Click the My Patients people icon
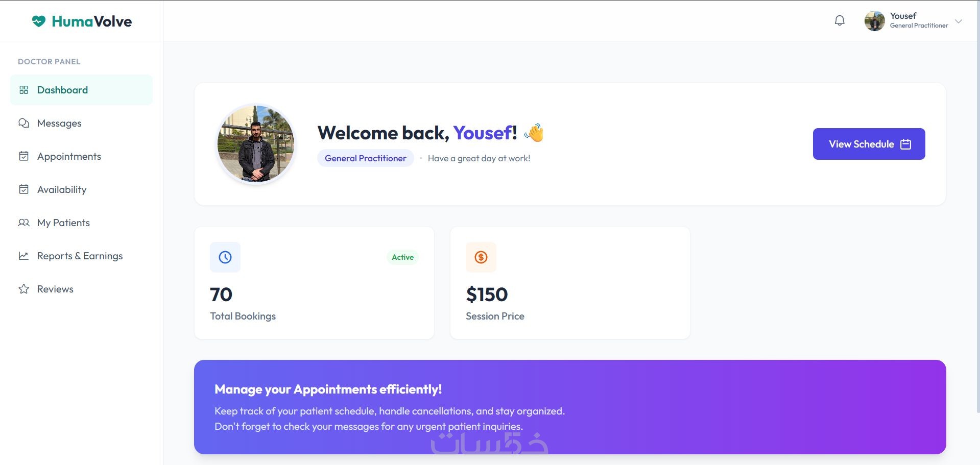 click(23, 223)
